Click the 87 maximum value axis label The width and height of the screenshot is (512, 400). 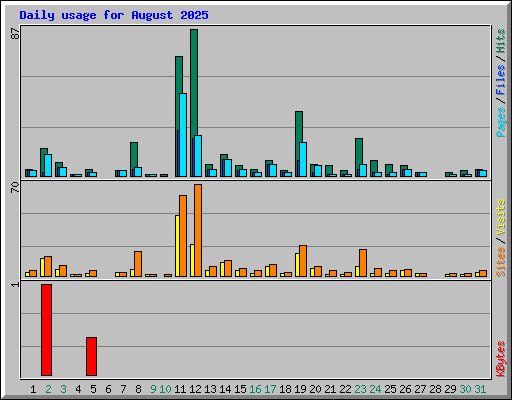point(15,34)
